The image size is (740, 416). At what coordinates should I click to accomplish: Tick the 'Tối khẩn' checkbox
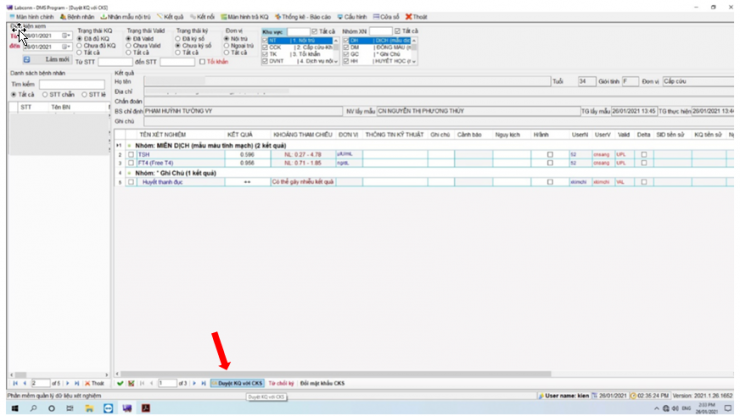point(203,62)
